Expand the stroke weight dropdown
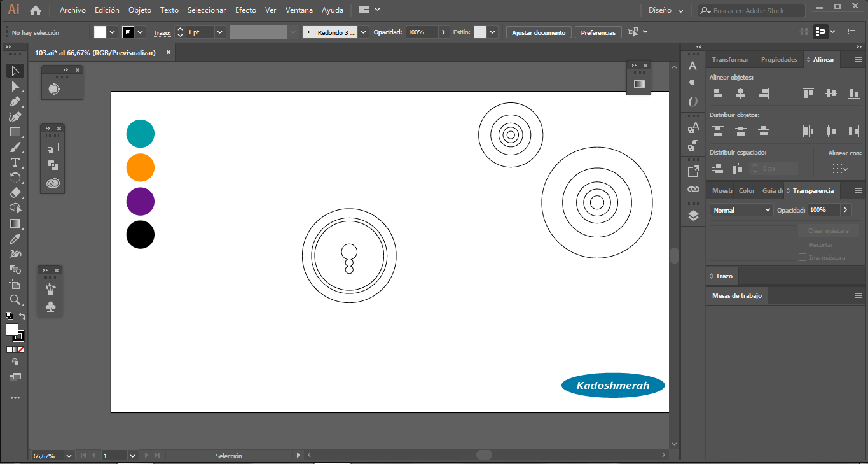This screenshot has height=464, width=868. pos(220,32)
